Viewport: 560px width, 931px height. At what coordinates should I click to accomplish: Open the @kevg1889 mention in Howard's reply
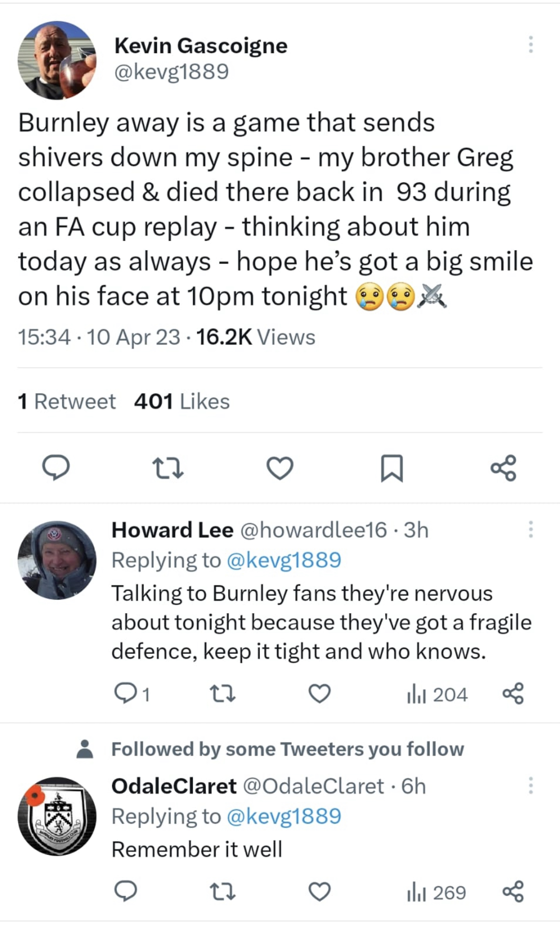(x=284, y=560)
